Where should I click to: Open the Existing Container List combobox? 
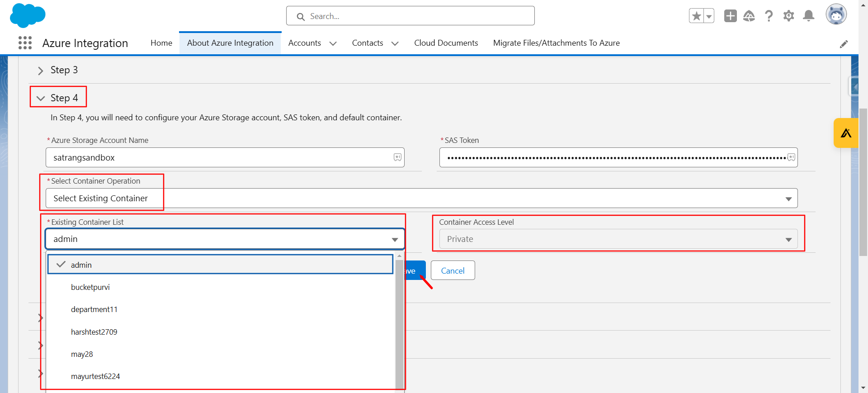tap(225, 239)
